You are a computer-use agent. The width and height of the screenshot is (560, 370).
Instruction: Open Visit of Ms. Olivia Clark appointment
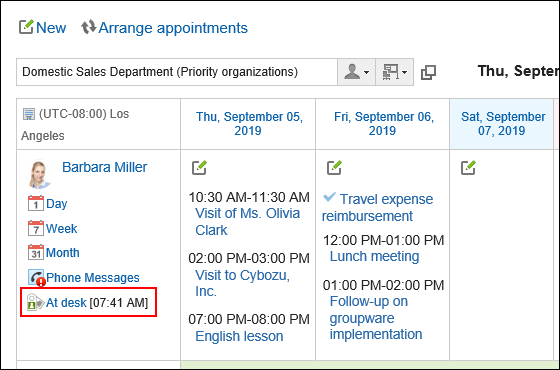(x=247, y=221)
